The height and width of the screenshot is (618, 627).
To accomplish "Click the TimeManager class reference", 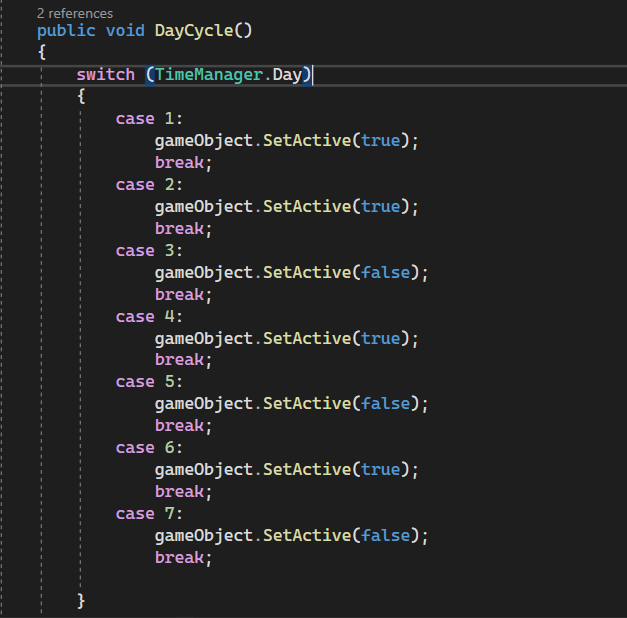I will [x=209, y=75].
